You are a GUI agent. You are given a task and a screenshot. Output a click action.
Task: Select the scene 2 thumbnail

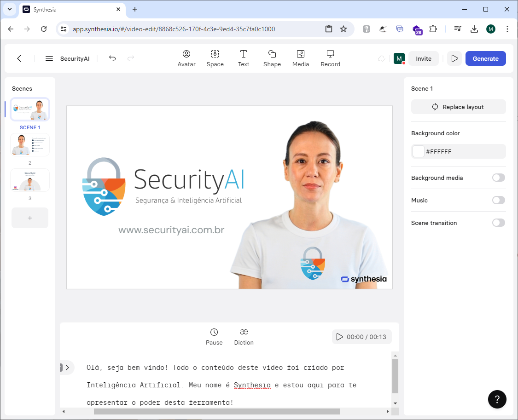coord(30,144)
